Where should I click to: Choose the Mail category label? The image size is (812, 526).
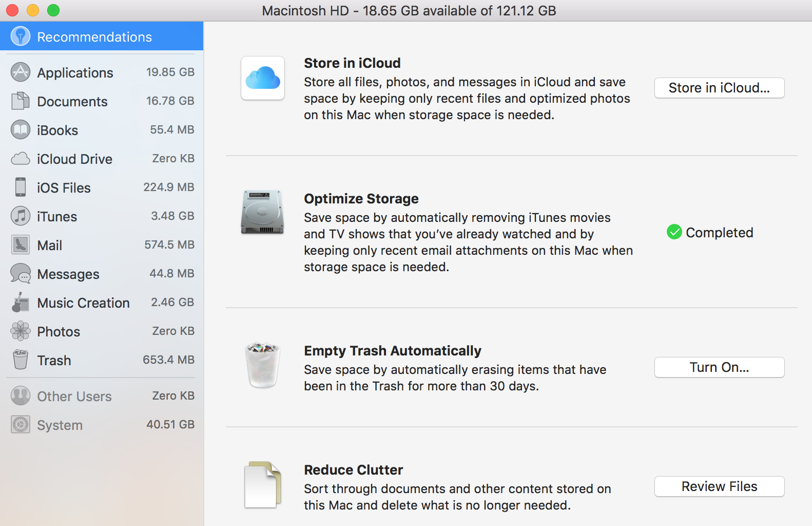coord(49,245)
